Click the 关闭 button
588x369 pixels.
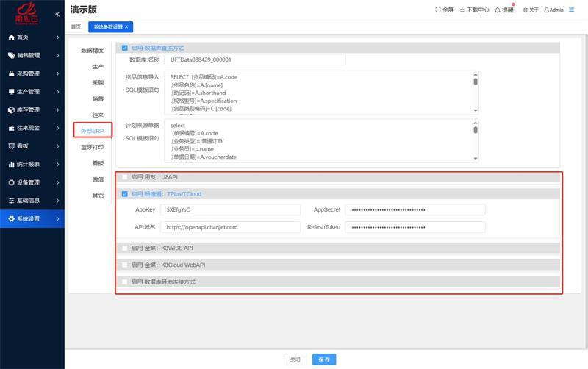point(295,359)
